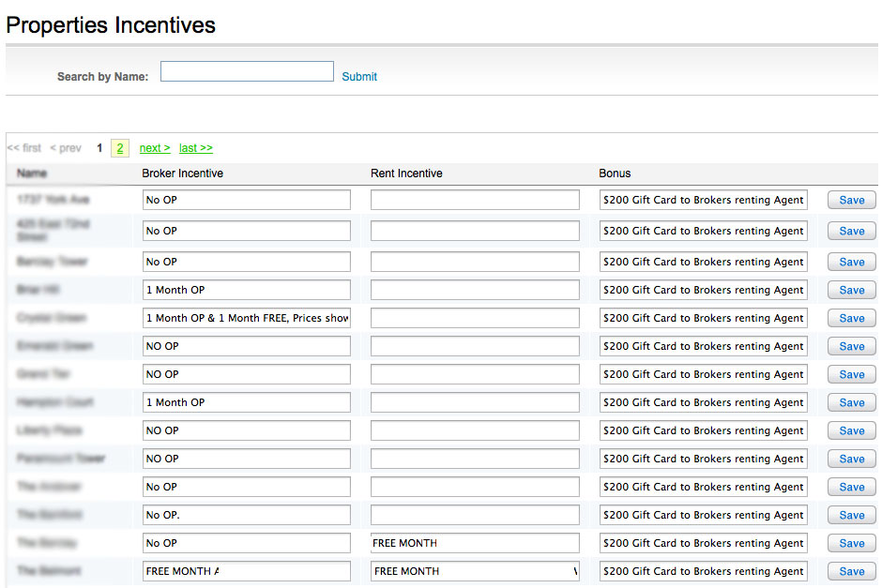Click the empty rent field beside 'No OP.'
Viewport: 882px width, 588px height.
point(475,515)
